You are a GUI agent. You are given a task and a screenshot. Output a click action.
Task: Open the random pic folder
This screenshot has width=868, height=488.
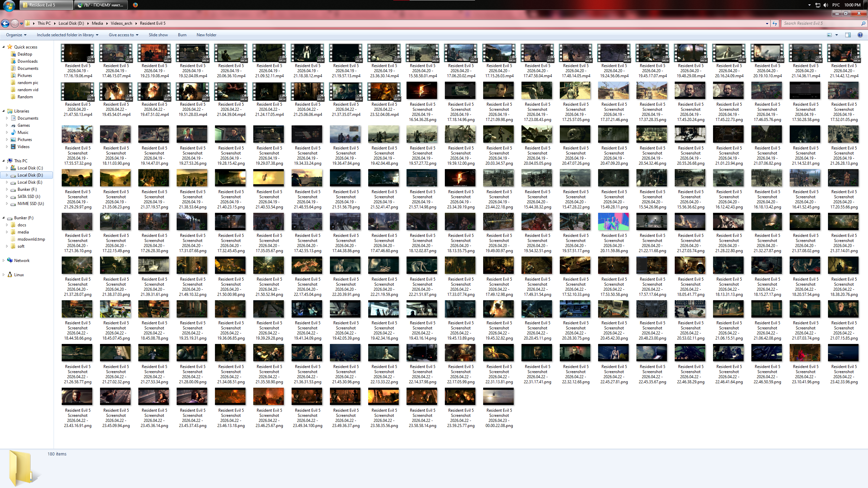click(24, 83)
